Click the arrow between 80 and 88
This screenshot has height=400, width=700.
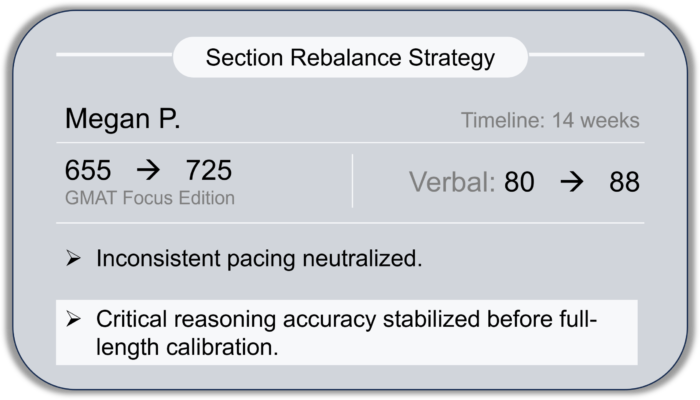(571, 183)
